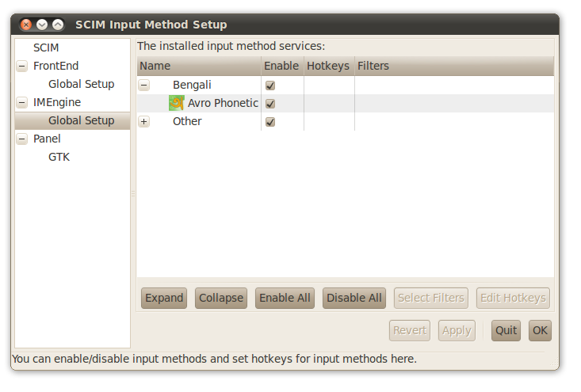
Task: Select the Avro Phonetic row text
Action: (223, 103)
